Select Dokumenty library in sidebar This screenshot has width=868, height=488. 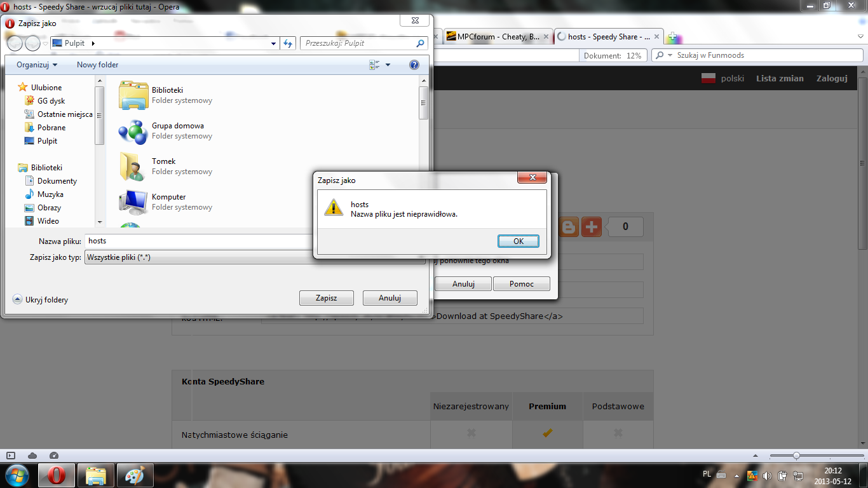(57, 181)
